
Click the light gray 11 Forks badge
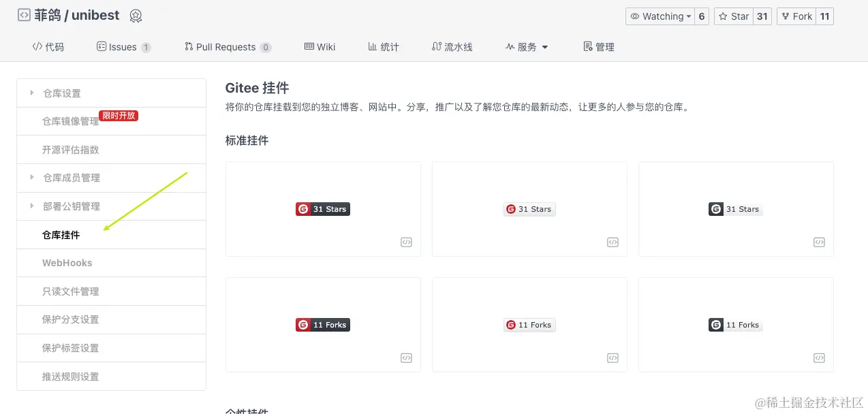pyautogui.click(x=529, y=325)
